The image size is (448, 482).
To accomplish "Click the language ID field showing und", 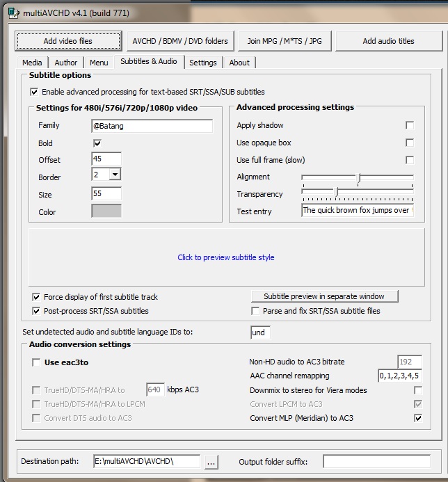I will (x=260, y=332).
